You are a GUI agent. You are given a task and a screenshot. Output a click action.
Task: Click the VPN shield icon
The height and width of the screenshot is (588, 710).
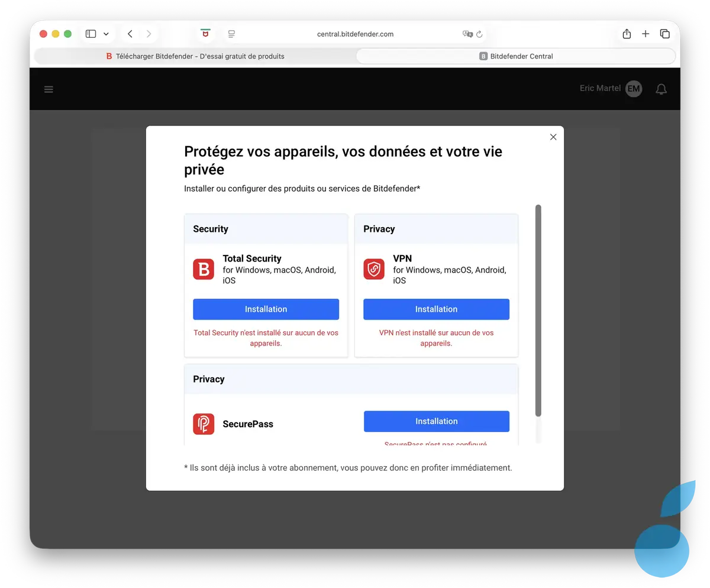click(x=374, y=269)
